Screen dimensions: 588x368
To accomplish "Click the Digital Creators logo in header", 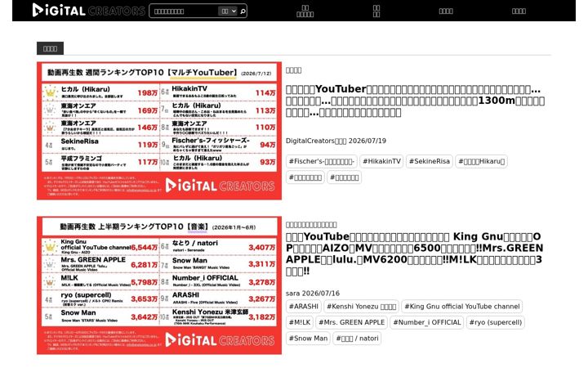I will pyautogui.click(x=88, y=11).
